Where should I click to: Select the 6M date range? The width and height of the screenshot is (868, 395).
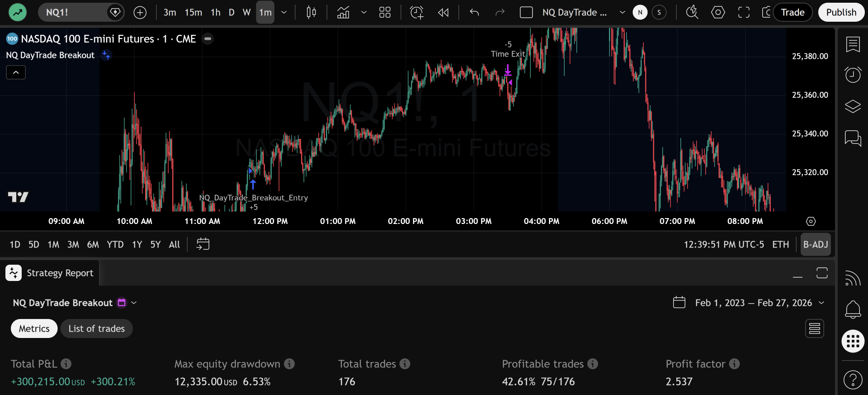click(x=93, y=245)
